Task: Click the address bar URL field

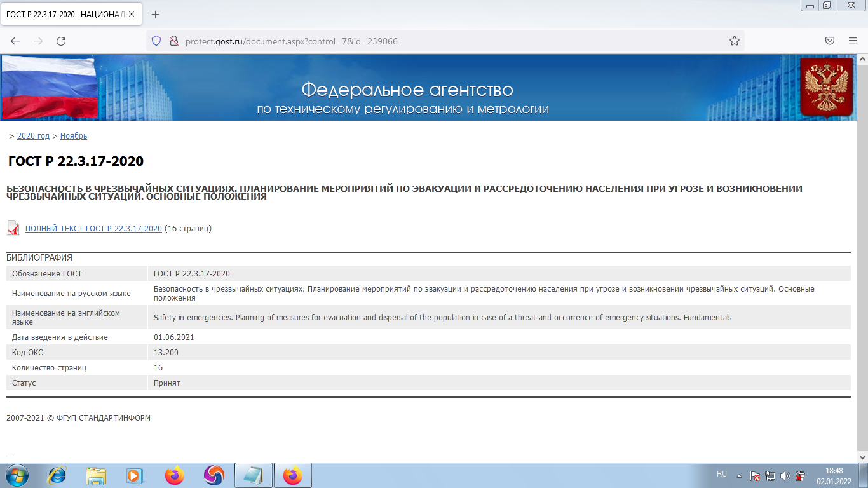Action: click(445, 41)
